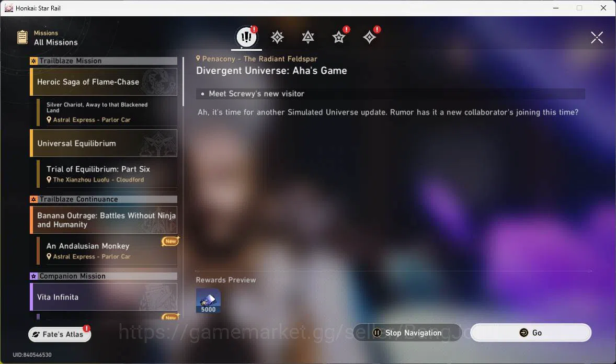Click the UID:840546530 text

pyautogui.click(x=32, y=355)
